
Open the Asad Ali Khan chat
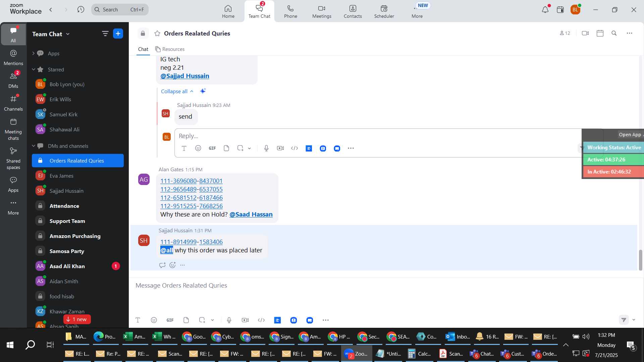tap(78, 266)
